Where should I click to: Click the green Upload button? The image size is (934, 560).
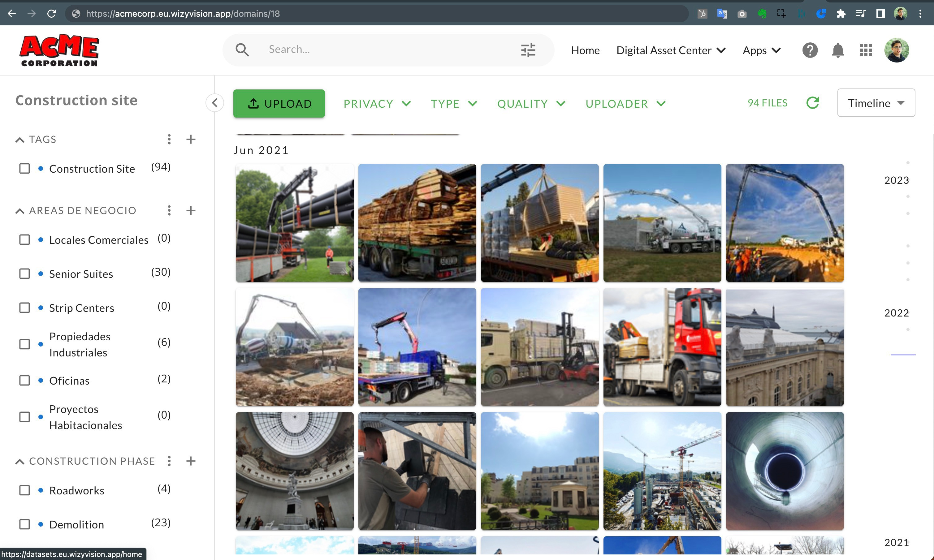pyautogui.click(x=279, y=103)
